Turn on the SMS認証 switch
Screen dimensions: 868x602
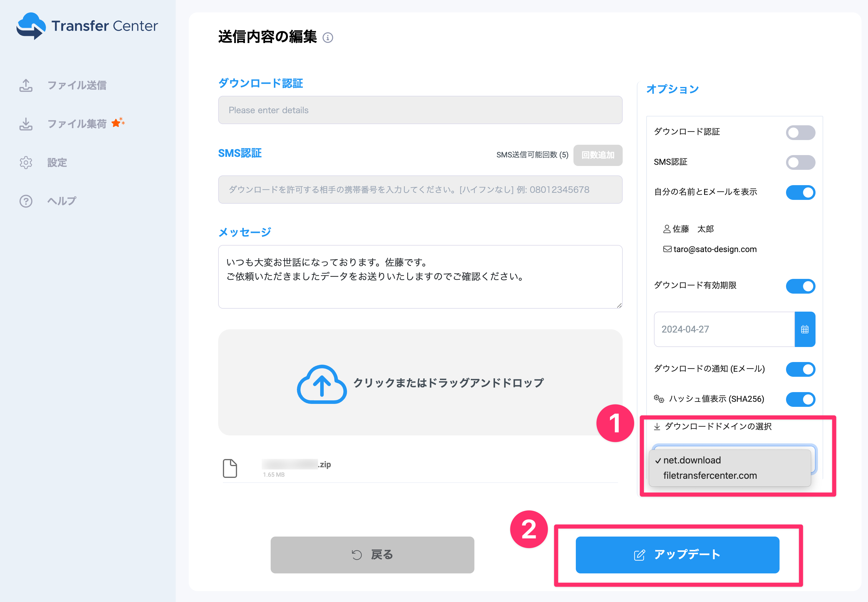[800, 162]
